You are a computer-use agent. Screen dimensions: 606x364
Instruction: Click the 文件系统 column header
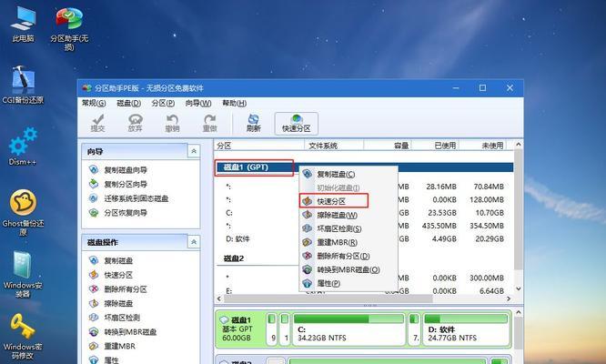pos(323,146)
